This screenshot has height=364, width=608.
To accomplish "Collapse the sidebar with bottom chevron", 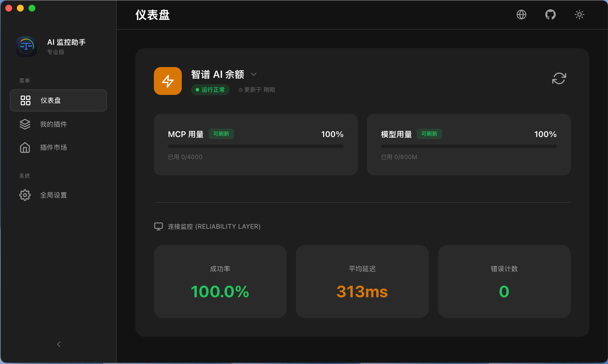I will click(59, 344).
